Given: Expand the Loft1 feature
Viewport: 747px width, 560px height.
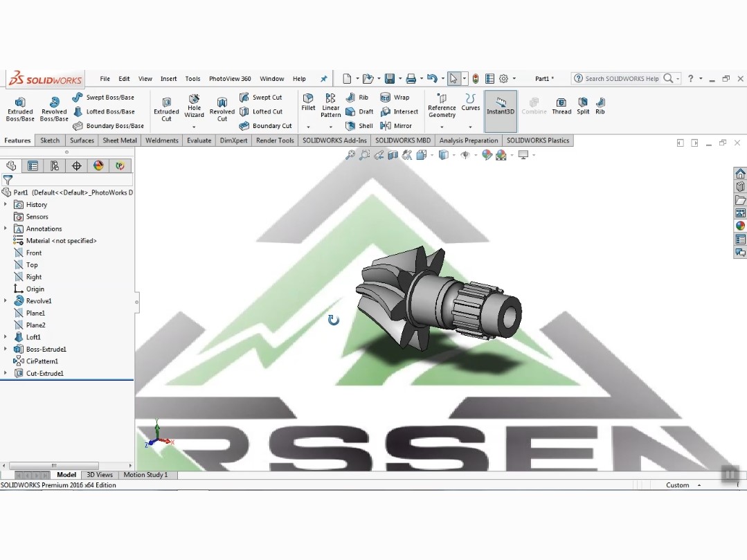Looking at the screenshot, I should [x=6, y=337].
